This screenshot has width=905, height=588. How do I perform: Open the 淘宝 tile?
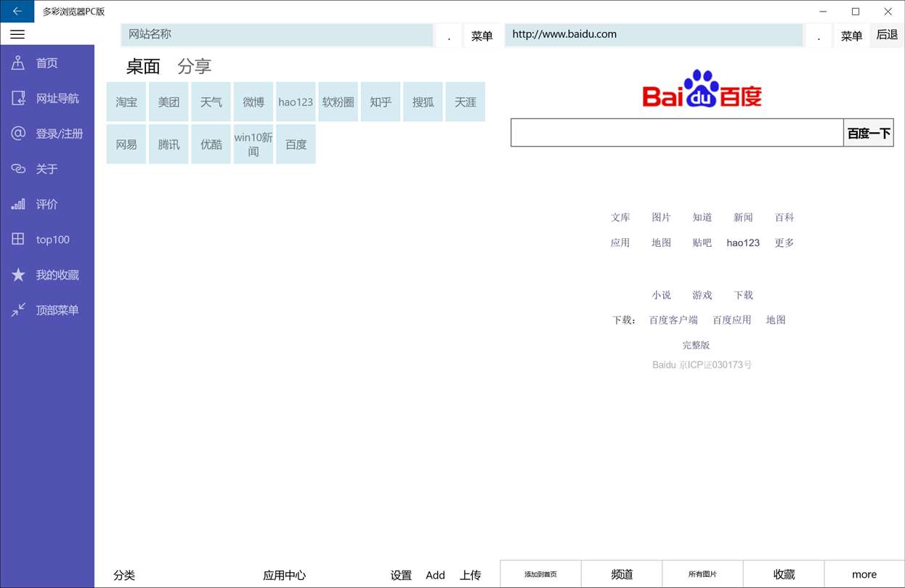point(126,102)
